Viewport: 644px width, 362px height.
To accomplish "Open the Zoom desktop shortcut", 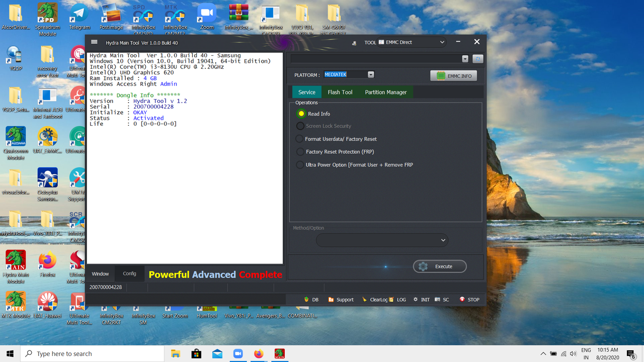I will (x=206, y=17).
